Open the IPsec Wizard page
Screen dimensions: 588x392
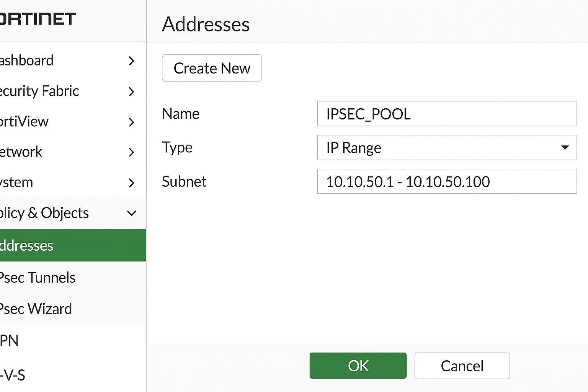tap(36, 309)
